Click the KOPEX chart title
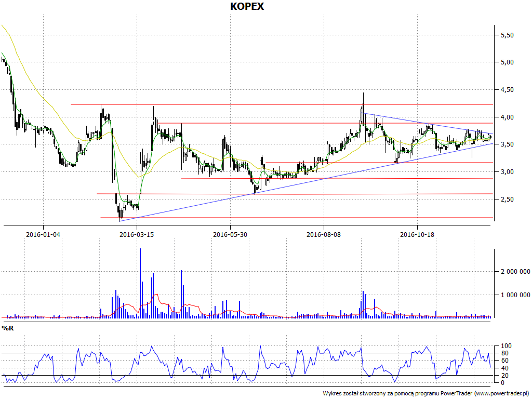The image size is (532, 399). click(x=247, y=6)
